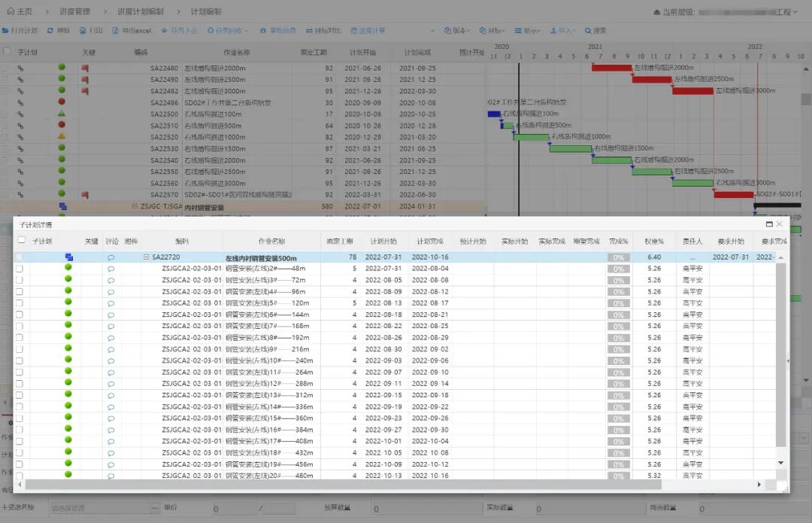Click the triangle warning icon in the SA22500 row
812x523 pixels.
tap(62, 113)
